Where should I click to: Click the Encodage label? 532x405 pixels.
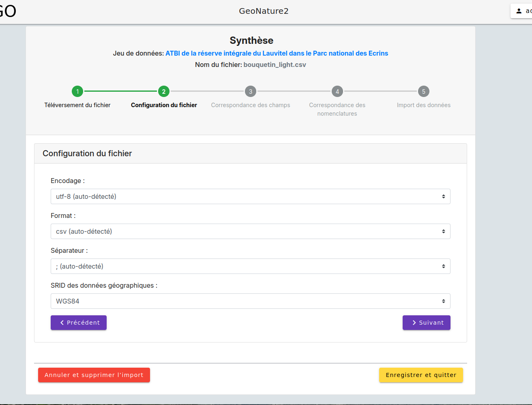pos(68,181)
